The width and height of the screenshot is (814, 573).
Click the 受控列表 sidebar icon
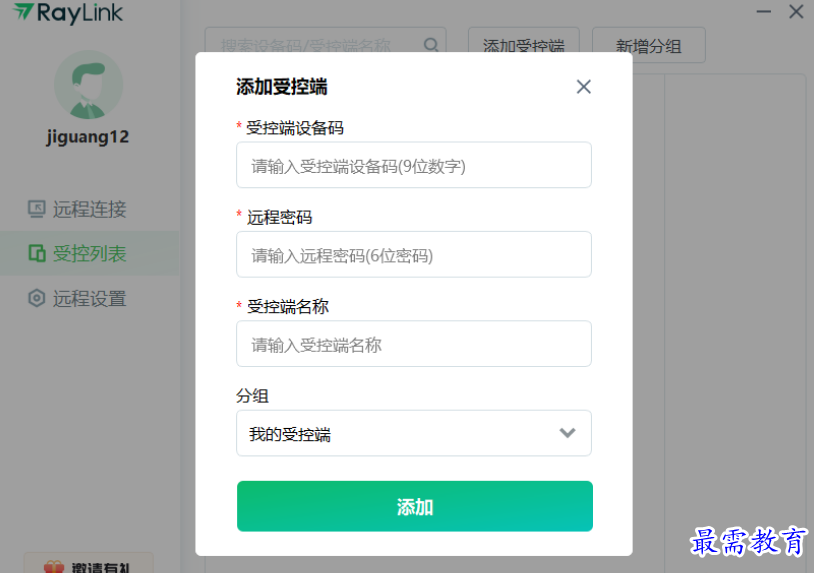pos(37,254)
